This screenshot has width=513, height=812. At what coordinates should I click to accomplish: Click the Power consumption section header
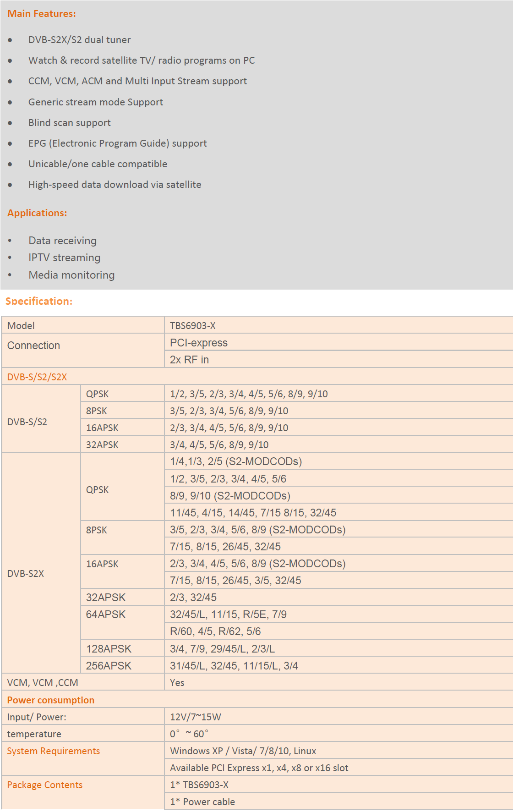pyautogui.click(x=51, y=700)
